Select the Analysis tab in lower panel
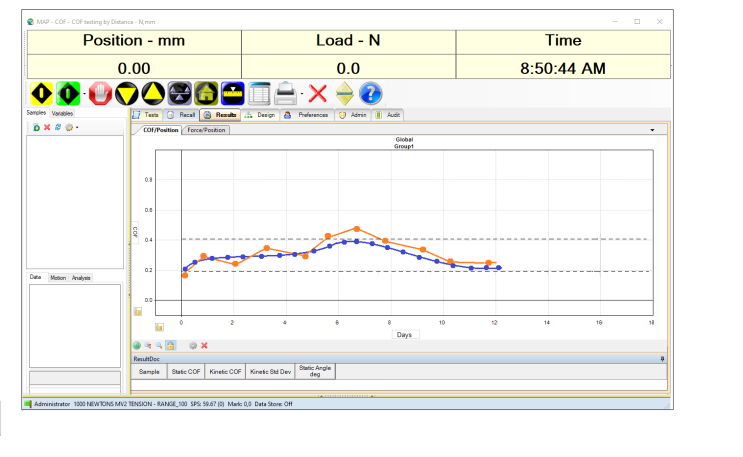743x457 pixels. point(81,278)
